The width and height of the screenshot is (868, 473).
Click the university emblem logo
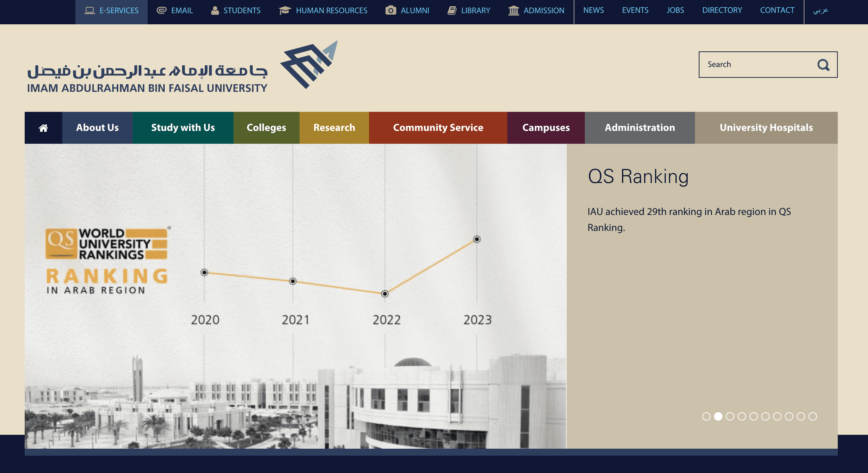pos(309,65)
